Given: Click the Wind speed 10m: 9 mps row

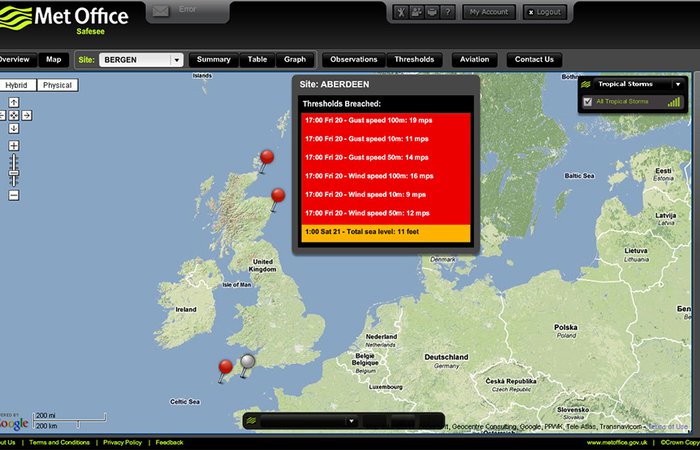Looking at the screenshot, I should tap(386, 195).
